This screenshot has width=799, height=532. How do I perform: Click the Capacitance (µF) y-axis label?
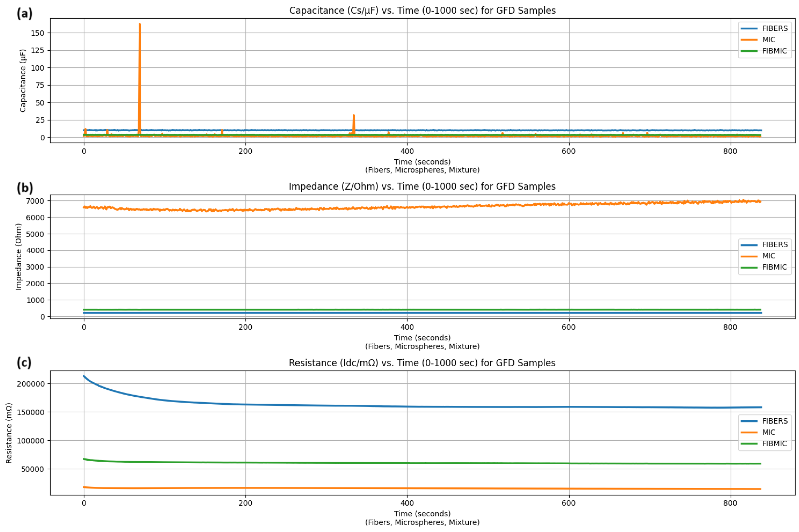click(22, 81)
